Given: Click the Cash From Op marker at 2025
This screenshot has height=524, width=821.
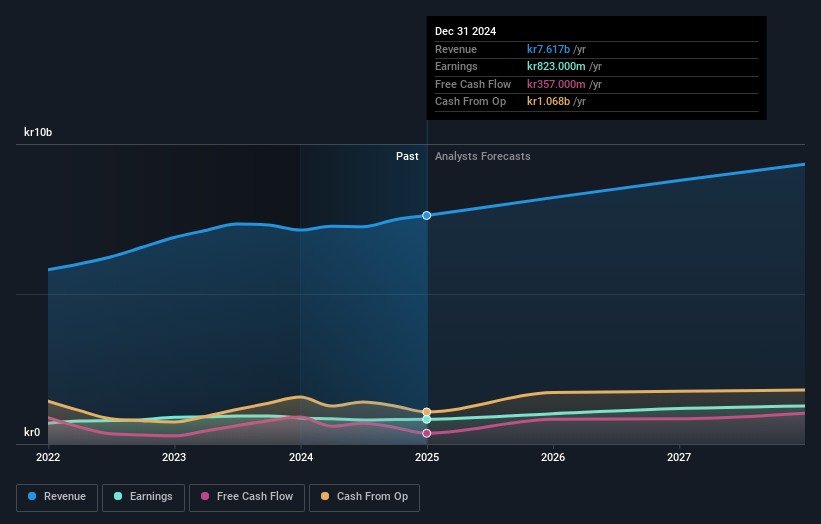Looking at the screenshot, I should tap(427, 412).
